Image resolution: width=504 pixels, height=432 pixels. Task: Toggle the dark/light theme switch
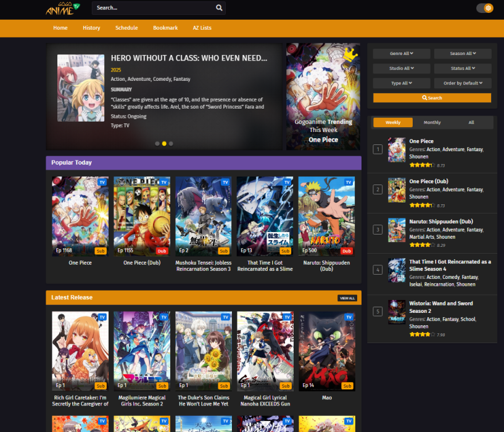[485, 8]
